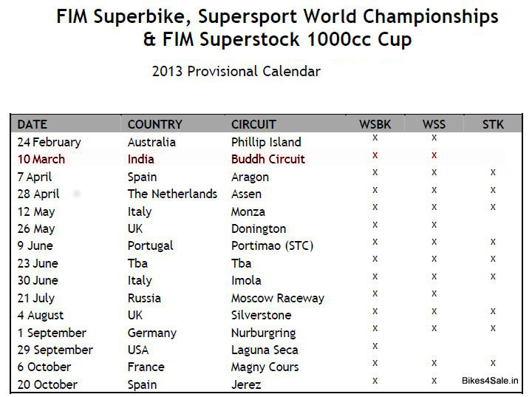Select the Moscow Raceway circuit cell
Image resolution: width=532 pixels, height=397 pixels.
(277, 298)
